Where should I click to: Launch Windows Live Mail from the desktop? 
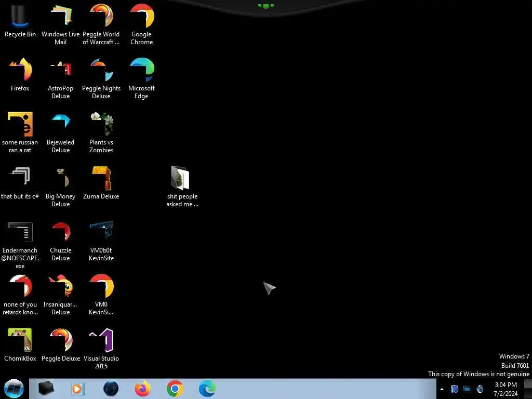(60, 24)
